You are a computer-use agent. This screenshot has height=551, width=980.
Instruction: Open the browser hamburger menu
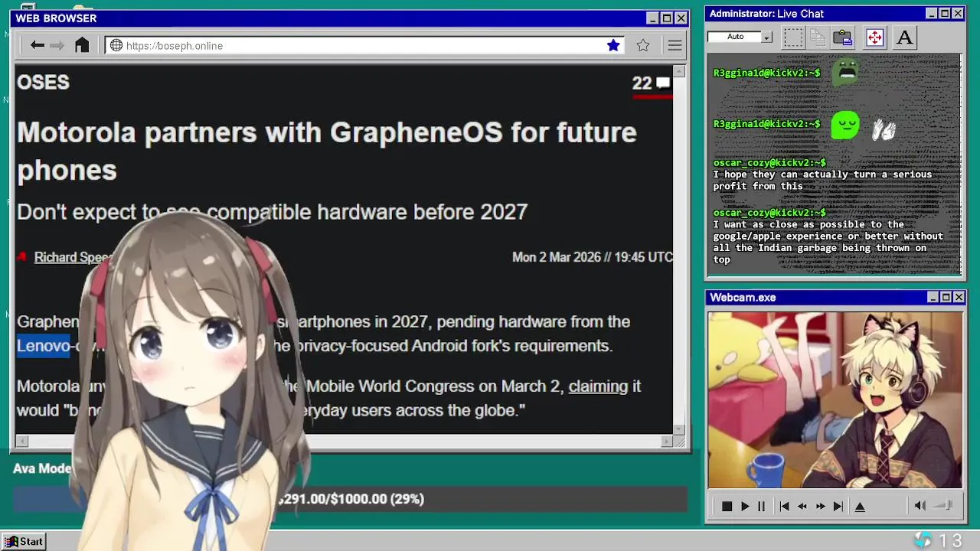click(x=675, y=45)
